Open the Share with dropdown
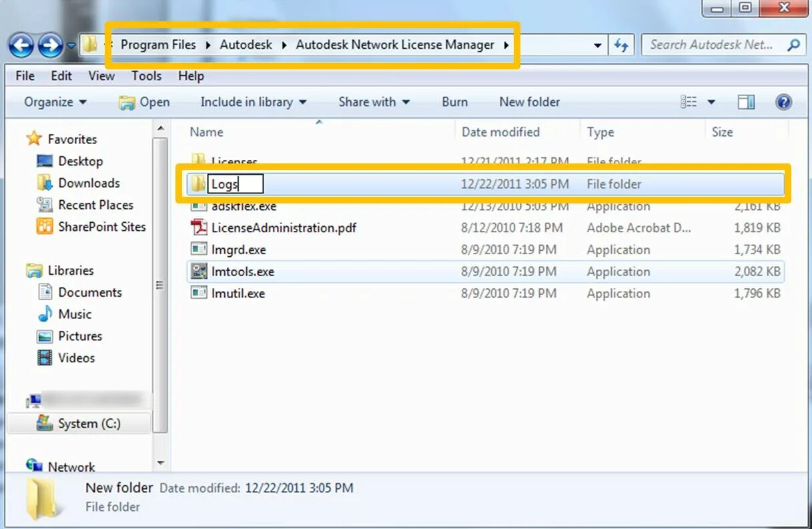This screenshot has width=812, height=529. coord(372,101)
